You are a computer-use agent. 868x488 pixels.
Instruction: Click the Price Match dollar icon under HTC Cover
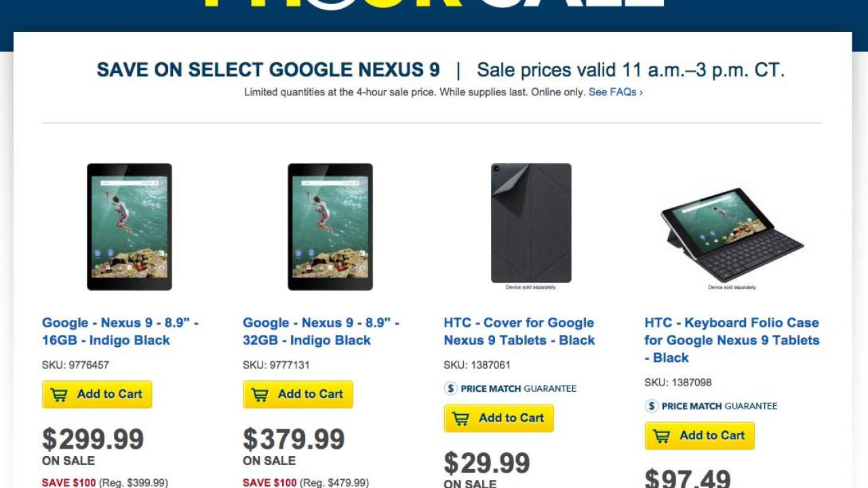[x=451, y=388]
